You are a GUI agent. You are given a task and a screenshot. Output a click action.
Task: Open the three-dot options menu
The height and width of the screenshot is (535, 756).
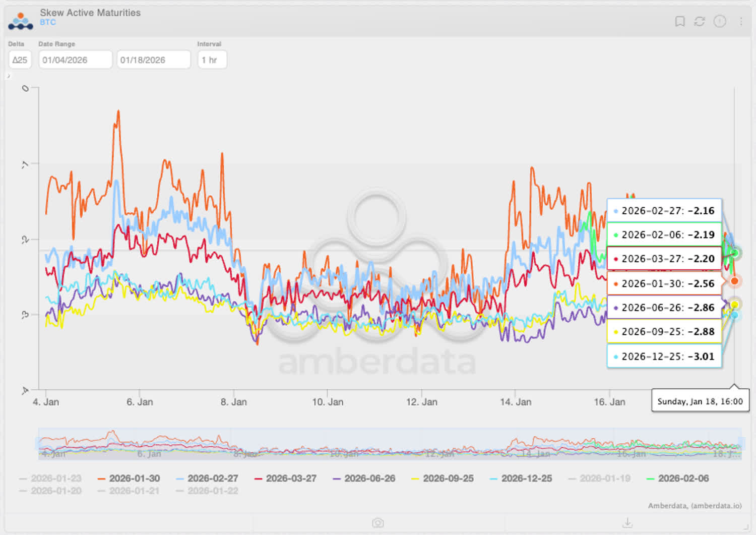click(741, 21)
